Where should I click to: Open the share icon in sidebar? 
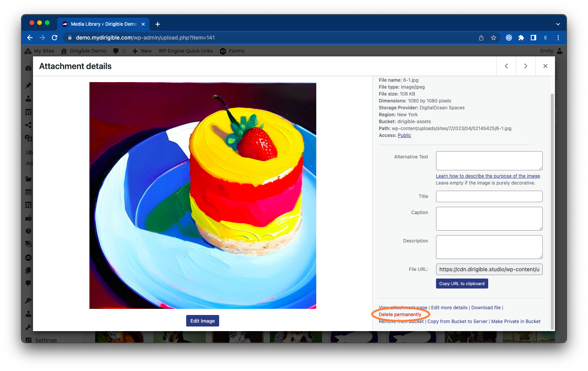click(x=28, y=125)
